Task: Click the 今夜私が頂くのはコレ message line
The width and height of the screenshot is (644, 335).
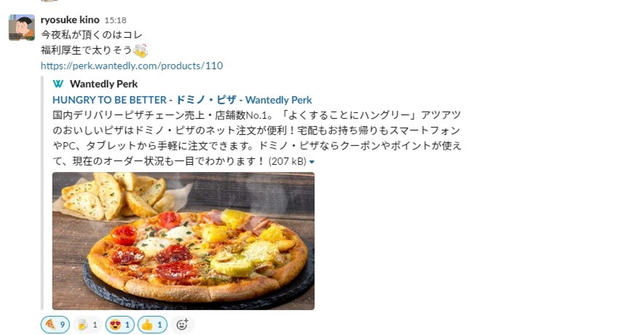Action: (92, 35)
